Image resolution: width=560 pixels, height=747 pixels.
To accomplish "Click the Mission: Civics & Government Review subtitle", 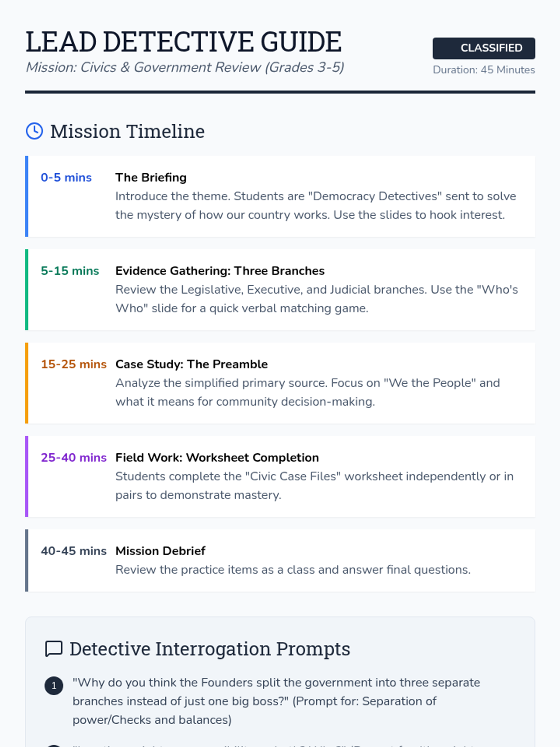I will pyautogui.click(x=185, y=67).
